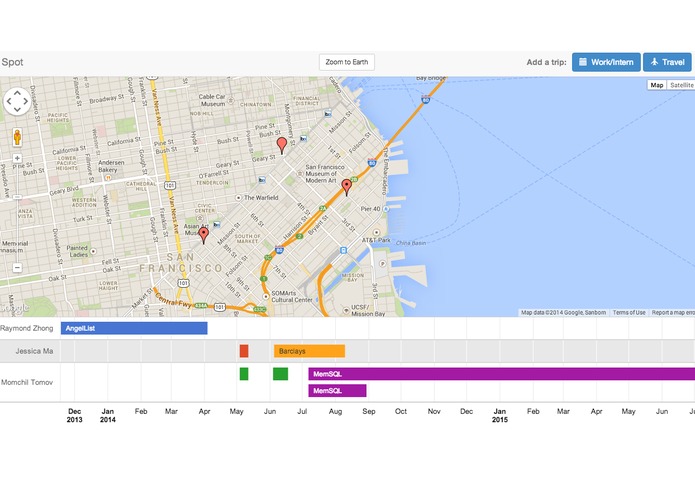The height and width of the screenshot is (494, 695).
Task: Click the red block in Jessica Ma row
Action: point(244,351)
